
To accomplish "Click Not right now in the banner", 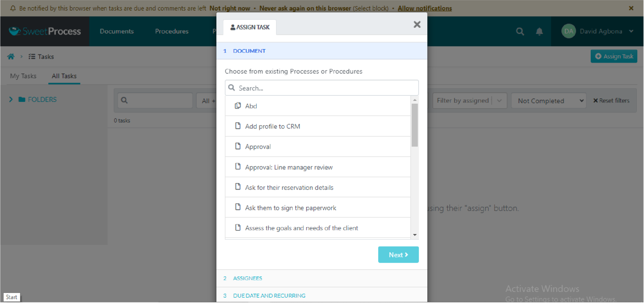I will click(230, 8).
